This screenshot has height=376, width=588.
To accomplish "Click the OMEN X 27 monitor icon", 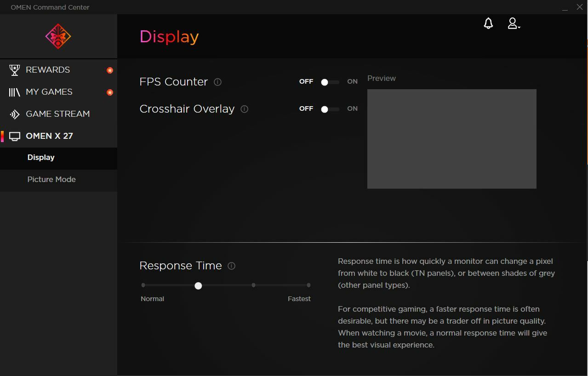I will pyautogui.click(x=15, y=137).
